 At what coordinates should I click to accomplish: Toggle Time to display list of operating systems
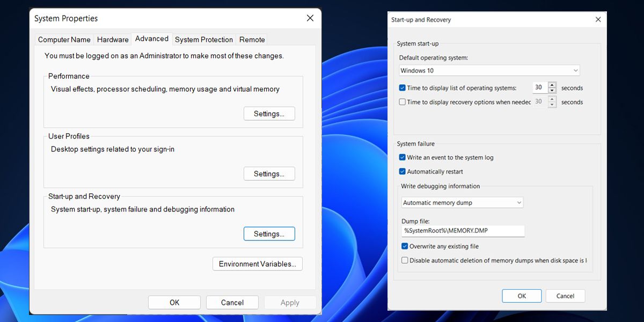click(402, 88)
